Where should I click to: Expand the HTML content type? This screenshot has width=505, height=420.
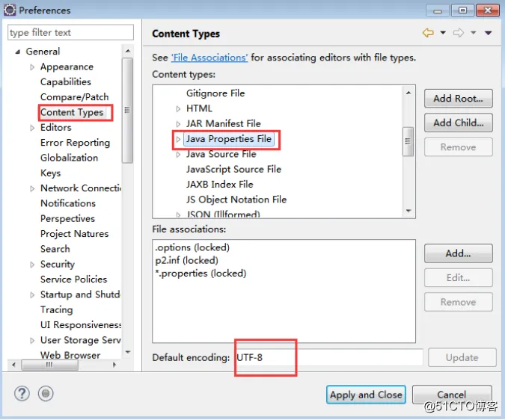pos(178,109)
